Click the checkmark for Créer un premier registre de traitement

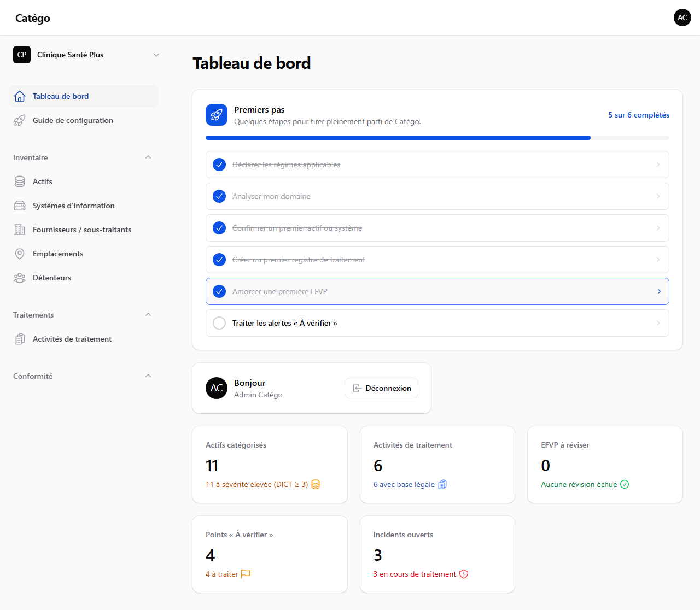(219, 260)
